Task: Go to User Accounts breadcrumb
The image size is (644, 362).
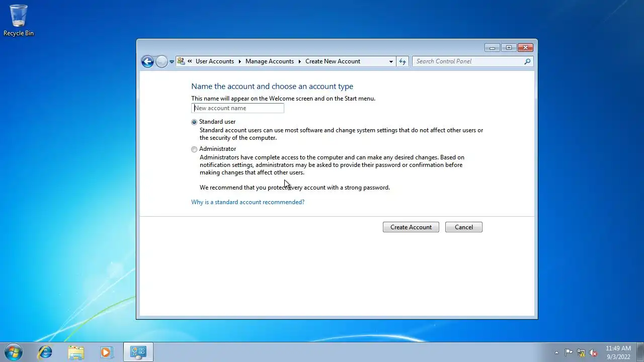Action: pos(215,61)
